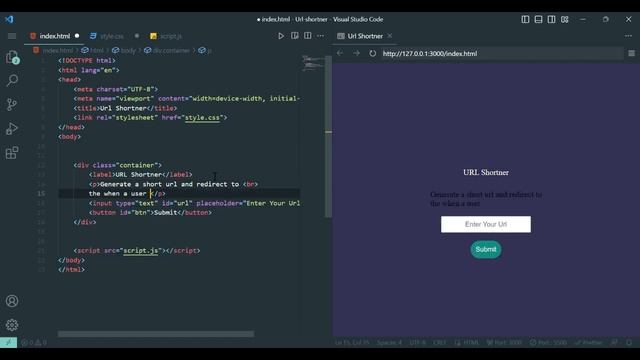Click line number 15 in the gutter
The width and height of the screenshot is (640, 360).
(41, 193)
